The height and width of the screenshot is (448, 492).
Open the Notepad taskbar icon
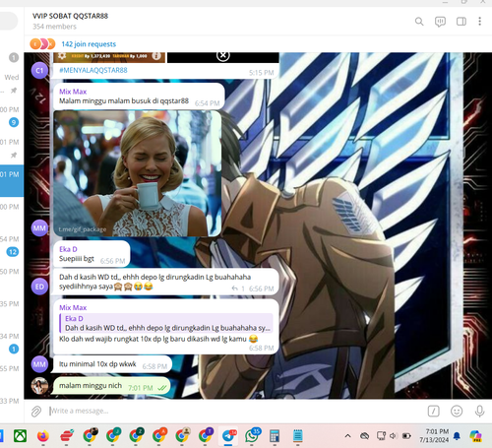click(x=297, y=436)
